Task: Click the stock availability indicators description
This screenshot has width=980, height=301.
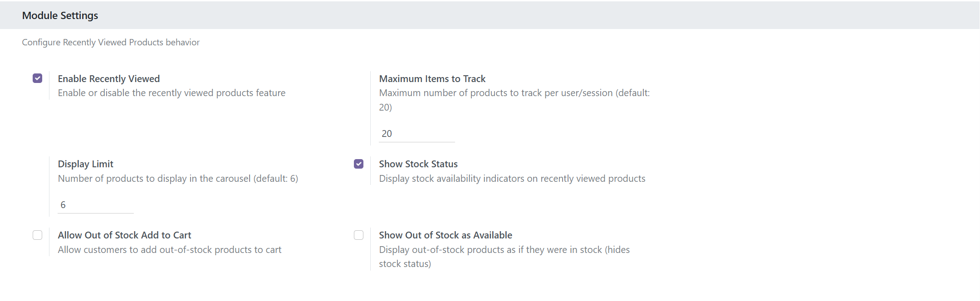Action: point(512,178)
